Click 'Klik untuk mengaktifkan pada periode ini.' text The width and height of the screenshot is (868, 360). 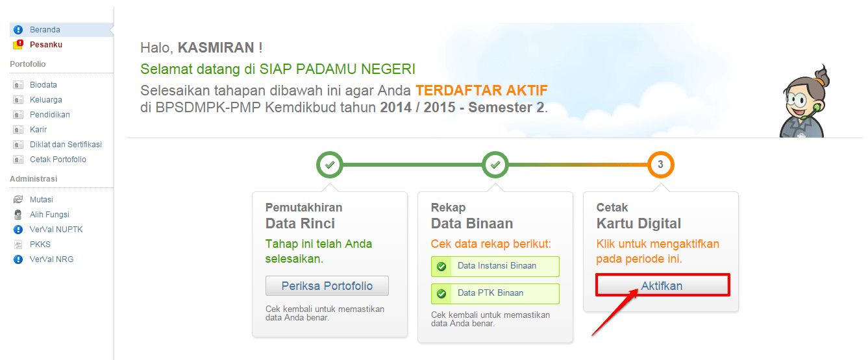pyautogui.click(x=658, y=252)
